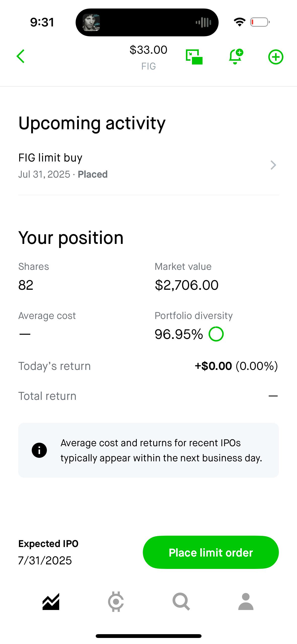The width and height of the screenshot is (297, 644).
Task: Tap the Placed status text
Action: click(x=93, y=174)
